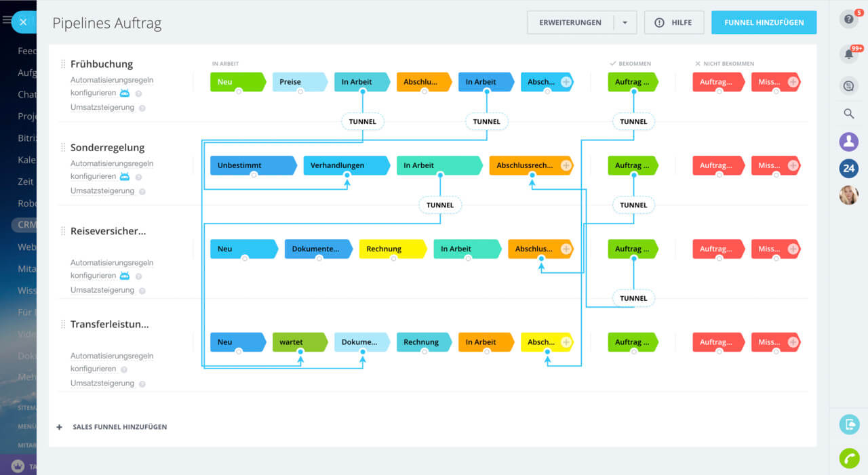Click the Funnel hinzufügen button
Screen dimensions: 868x475
click(x=764, y=22)
